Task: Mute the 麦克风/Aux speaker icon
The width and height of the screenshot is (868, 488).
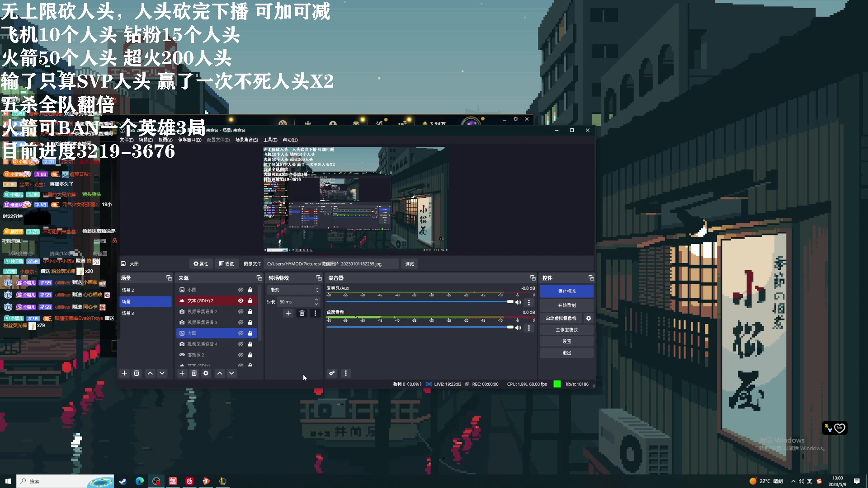Action: tap(518, 302)
